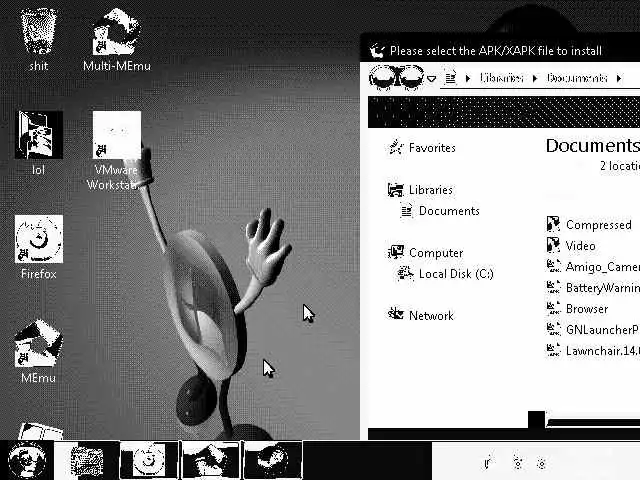Click the Network icon in navigation pane
Image resolution: width=640 pixels, height=480 pixels.
[x=395, y=314]
